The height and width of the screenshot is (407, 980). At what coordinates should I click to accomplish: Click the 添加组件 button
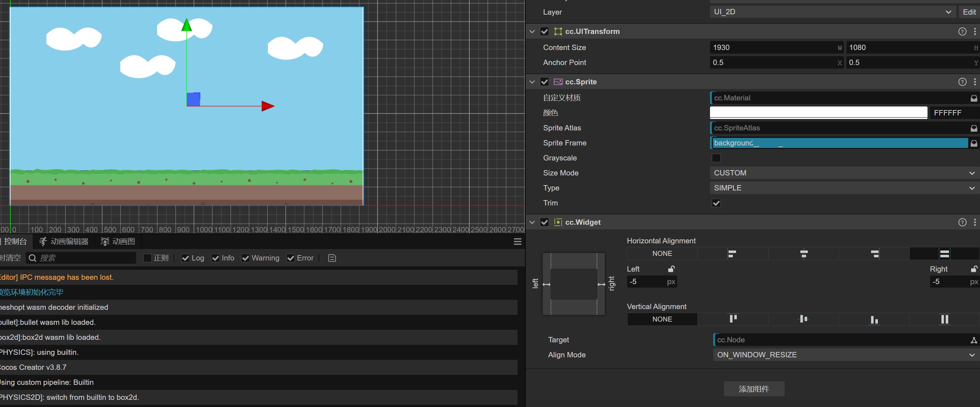(x=754, y=389)
